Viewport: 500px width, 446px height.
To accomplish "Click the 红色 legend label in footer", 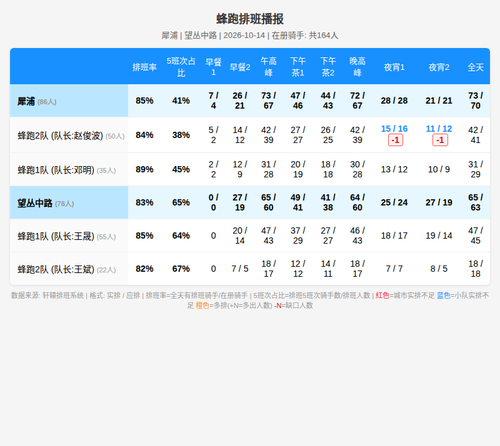I will click(x=382, y=295).
